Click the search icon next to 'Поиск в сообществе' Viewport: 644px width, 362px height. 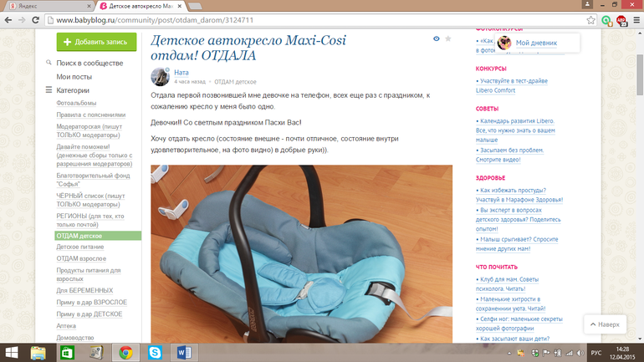[x=49, y=64]
